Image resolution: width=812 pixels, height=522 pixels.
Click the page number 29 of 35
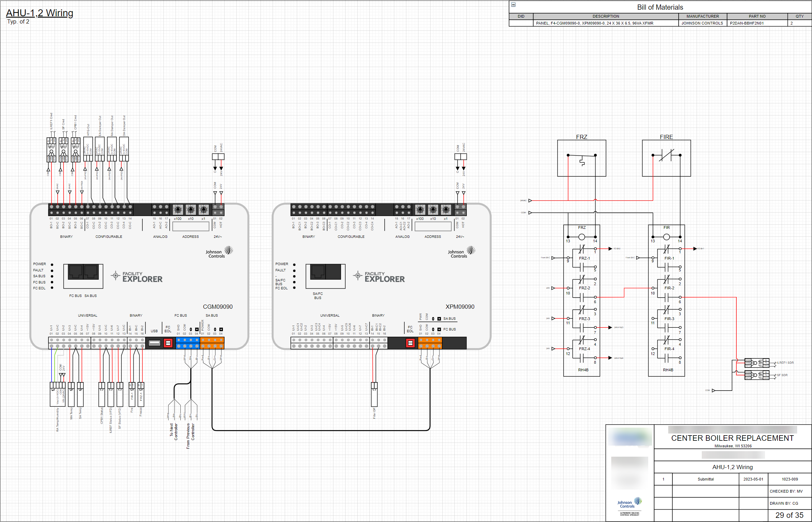790,514
